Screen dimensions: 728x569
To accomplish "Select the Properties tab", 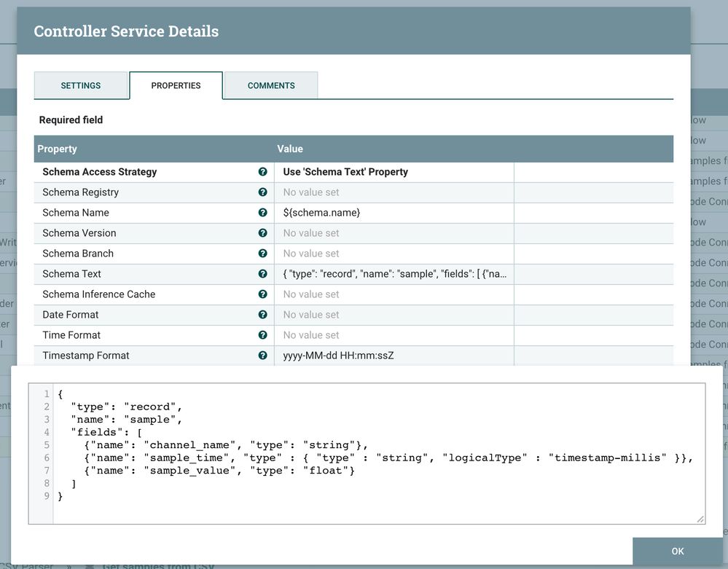I will 176,85.
